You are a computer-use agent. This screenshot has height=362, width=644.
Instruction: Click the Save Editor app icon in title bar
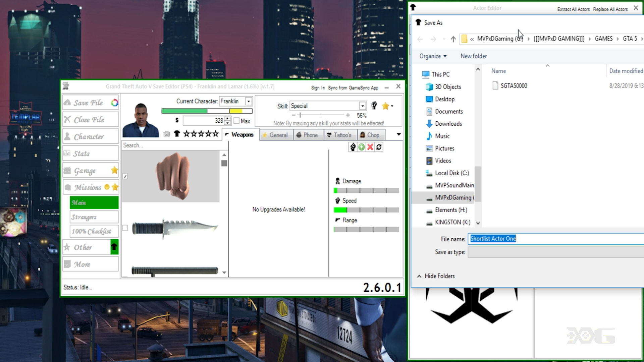pos(66,86)
